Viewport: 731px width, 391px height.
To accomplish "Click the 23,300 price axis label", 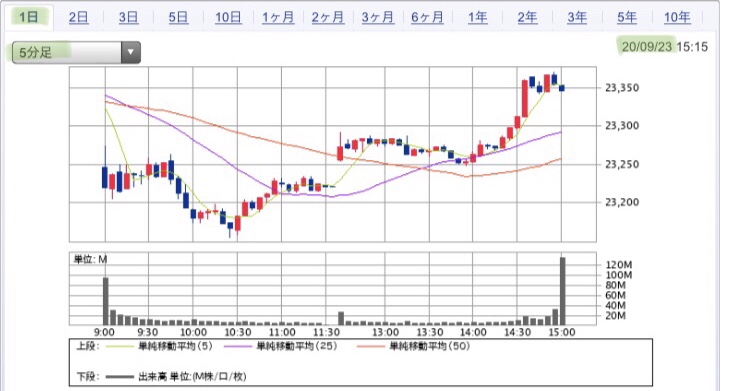I will pyautogui.click(x=622, y=126).
